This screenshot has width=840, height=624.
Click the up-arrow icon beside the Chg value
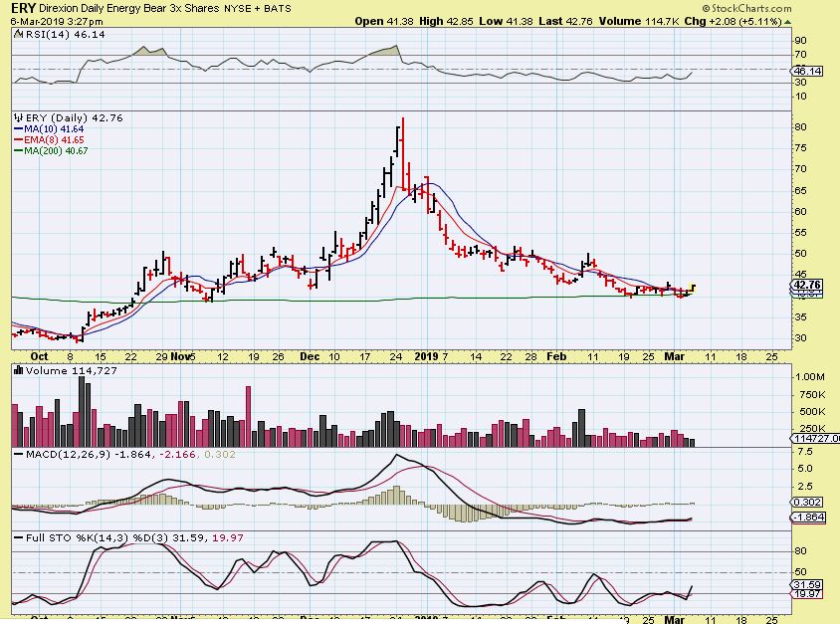tap(787, 22)
